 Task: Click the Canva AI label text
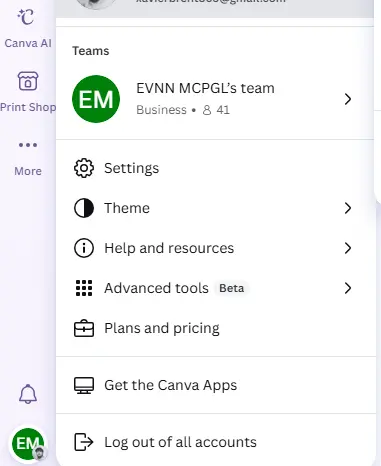tap(28, 43)
